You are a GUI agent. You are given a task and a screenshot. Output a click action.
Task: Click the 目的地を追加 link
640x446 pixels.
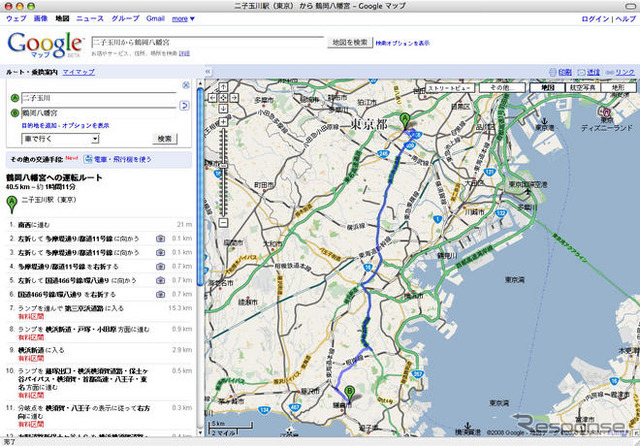40,125
